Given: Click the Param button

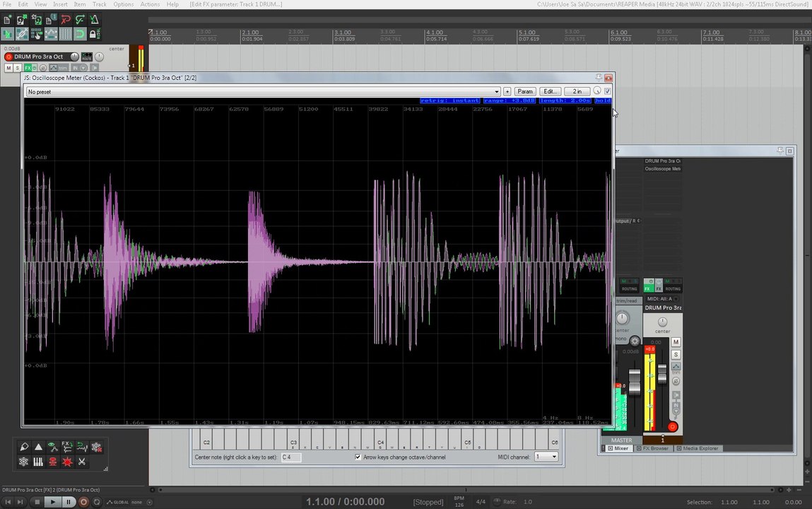Looking at the screenshot, I should click(x=524, y=91).
